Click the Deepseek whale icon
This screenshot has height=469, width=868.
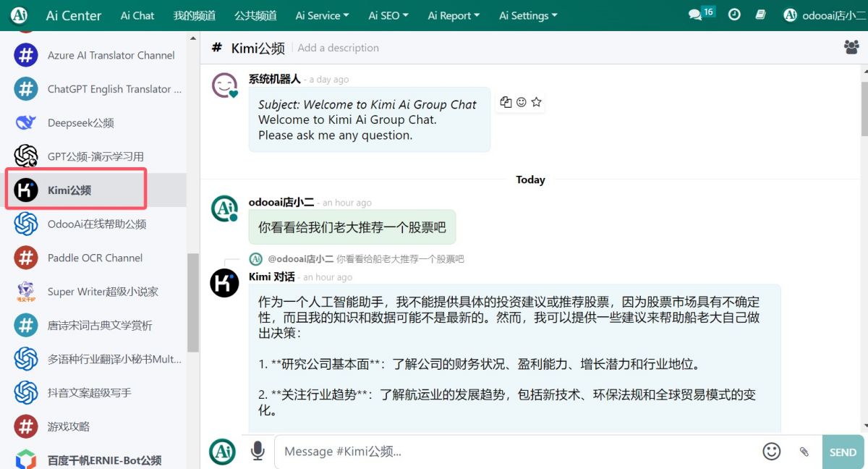click(x=26, y=122)
